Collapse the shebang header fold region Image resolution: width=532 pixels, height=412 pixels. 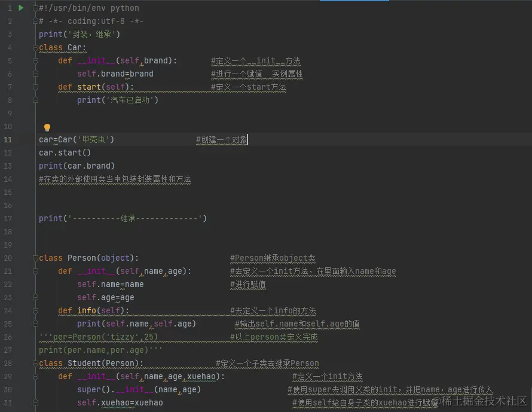click(35, 8)
